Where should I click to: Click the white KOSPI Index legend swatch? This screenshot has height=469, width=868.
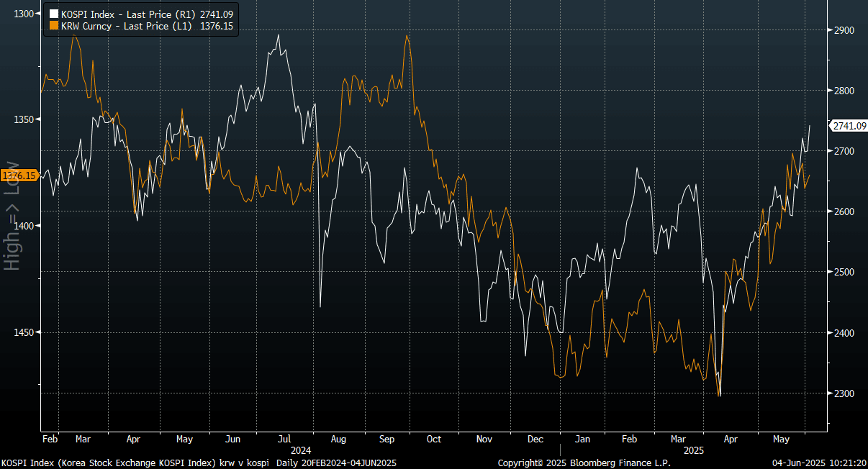[x=53, y=14]
